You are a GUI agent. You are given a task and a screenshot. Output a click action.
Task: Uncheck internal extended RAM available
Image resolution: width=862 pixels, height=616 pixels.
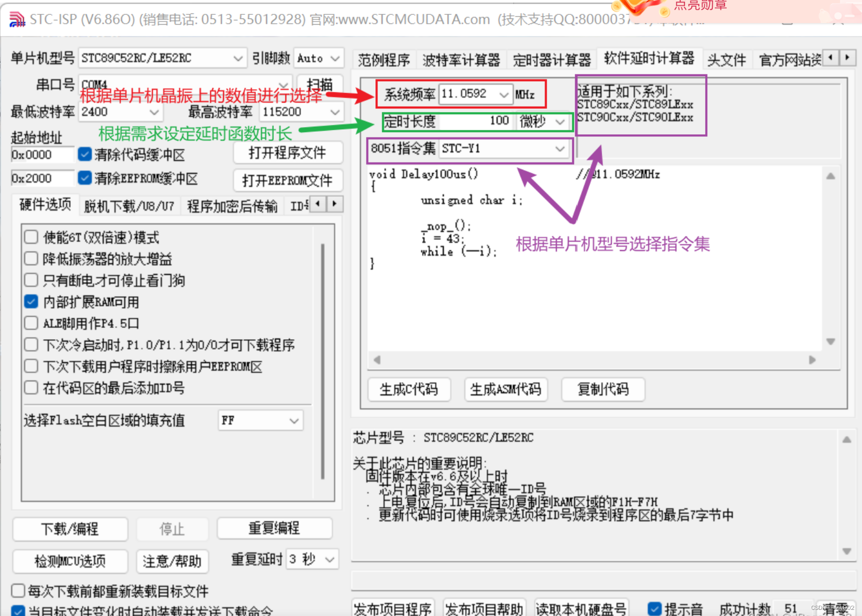click(31, 302)
